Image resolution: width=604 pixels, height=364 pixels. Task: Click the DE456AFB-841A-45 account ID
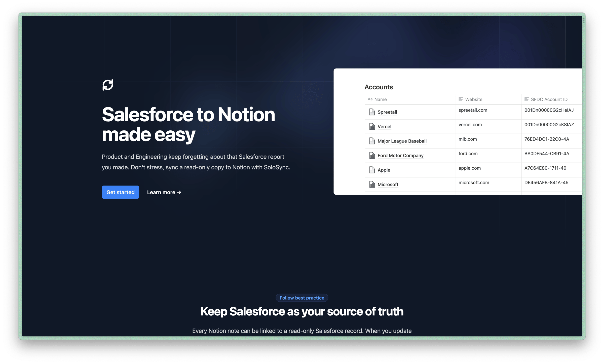click(546, 183)
